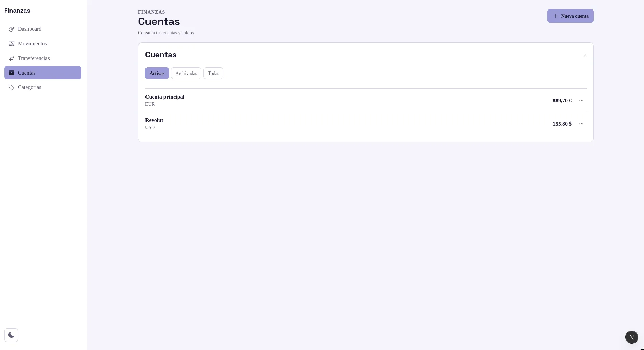
Task: Click the Finanzas app title
Action: 17,11
